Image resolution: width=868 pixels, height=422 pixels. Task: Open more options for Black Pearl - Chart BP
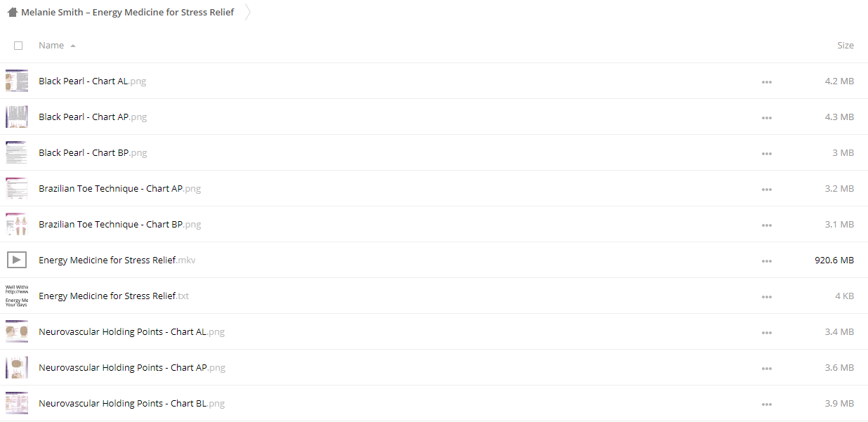[x=767, y=154]
